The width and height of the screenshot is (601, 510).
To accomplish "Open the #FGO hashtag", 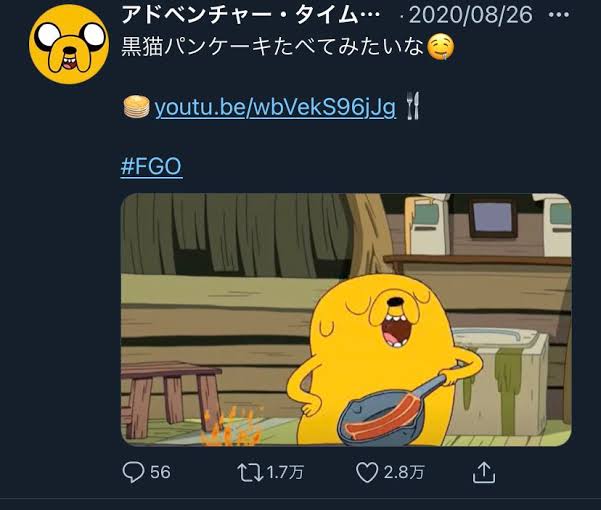I will (151, 165).
